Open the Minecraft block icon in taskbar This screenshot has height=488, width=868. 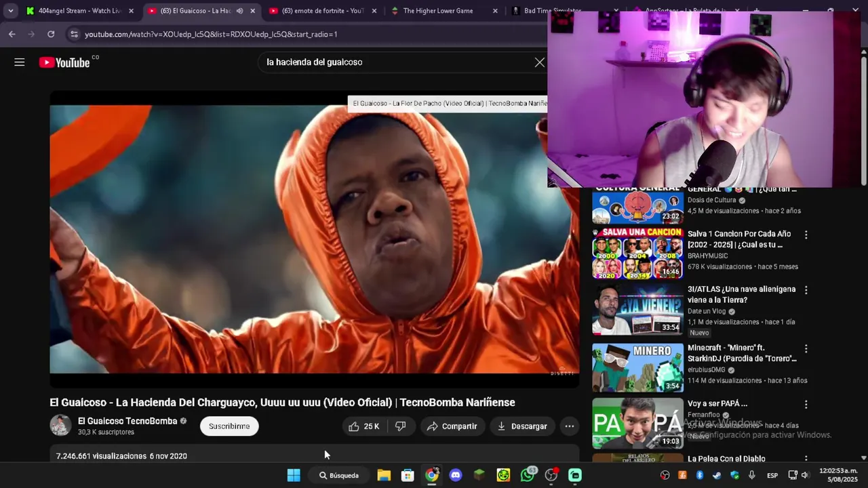click(479, 475)
